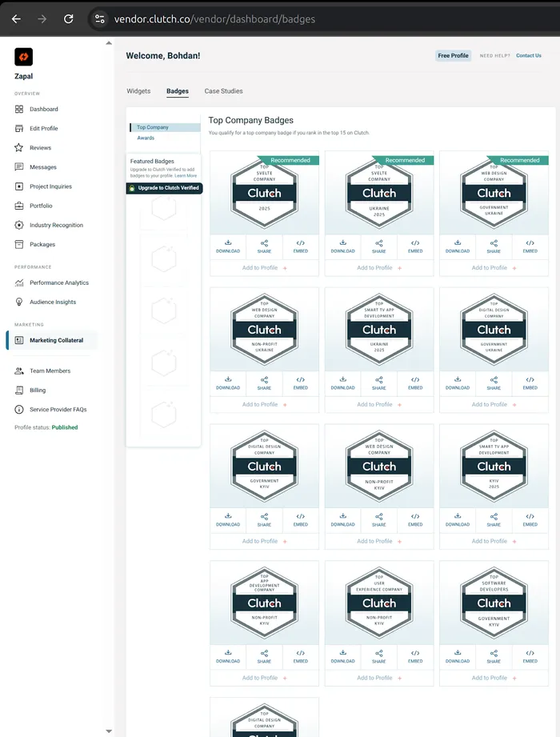The image size is (560, 737).
Task: Download Digital Design Government Kyiv badge
Action: coord(228,520)
